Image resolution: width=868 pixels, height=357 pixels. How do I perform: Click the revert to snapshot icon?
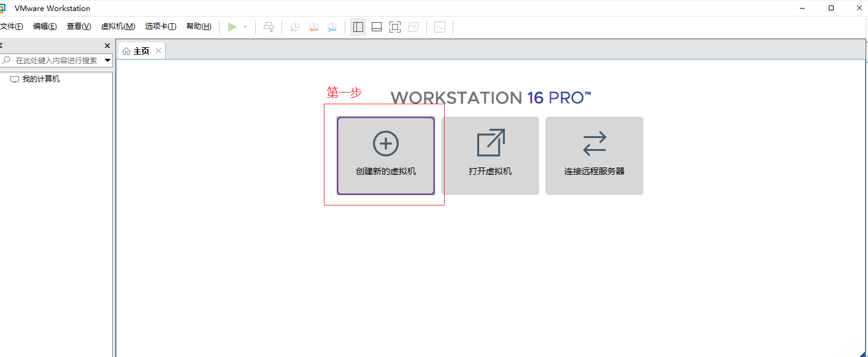coord(313,27)
